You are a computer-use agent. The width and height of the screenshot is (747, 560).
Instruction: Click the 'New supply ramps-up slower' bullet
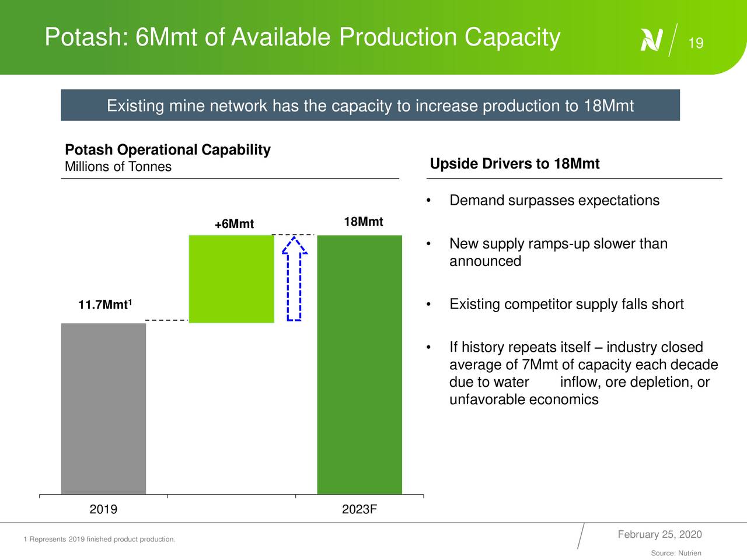(x=558, y=252)
